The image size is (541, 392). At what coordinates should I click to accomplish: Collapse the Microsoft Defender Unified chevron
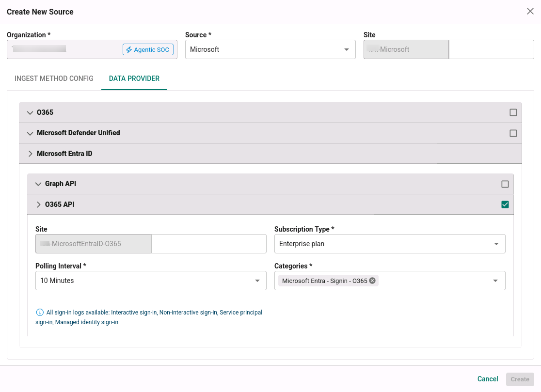click(x=30, y=133)
